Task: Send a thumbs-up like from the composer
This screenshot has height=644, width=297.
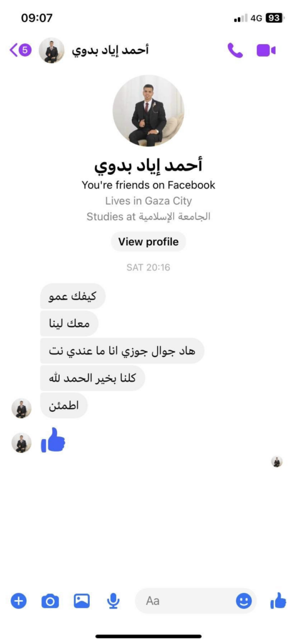Action: [278, 601]
